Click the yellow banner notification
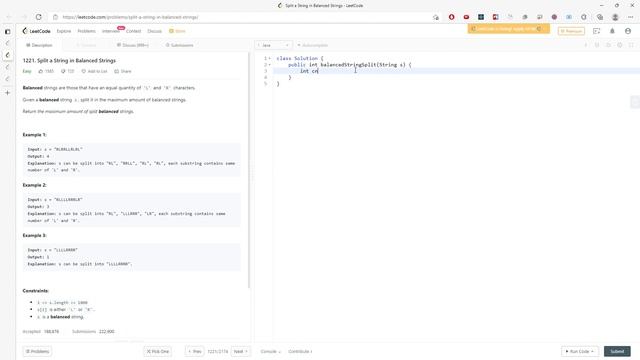 509,29
